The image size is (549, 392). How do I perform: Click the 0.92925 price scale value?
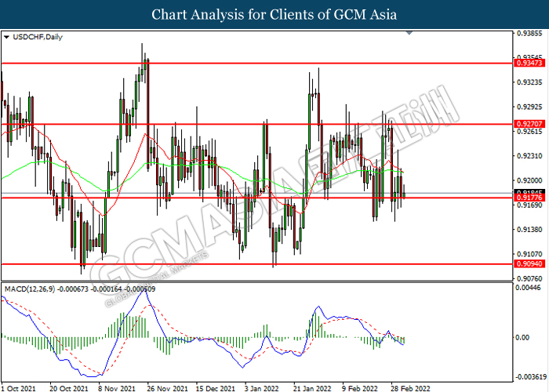click(x=529, y=107)
